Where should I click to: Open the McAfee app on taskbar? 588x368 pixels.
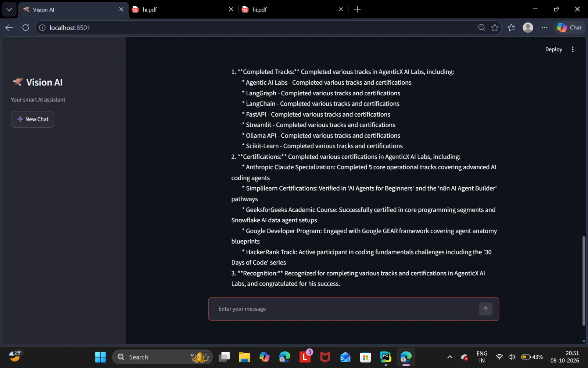click(x=325, y=357)
